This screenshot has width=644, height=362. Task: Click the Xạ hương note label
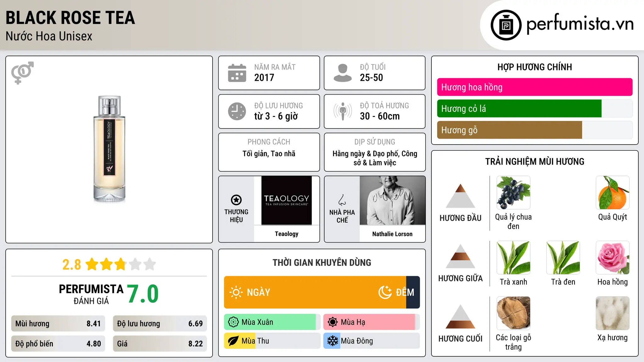(x=613, y=337)
